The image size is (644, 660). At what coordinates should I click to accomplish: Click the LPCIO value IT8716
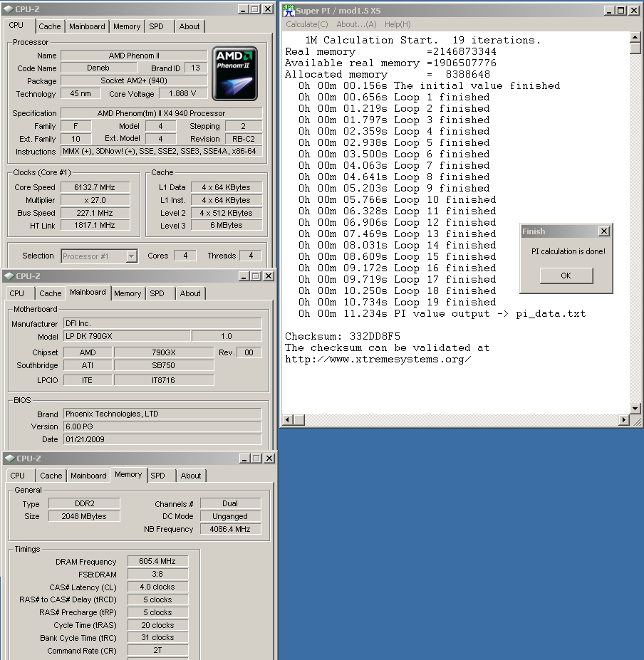[x=163, y=380]
